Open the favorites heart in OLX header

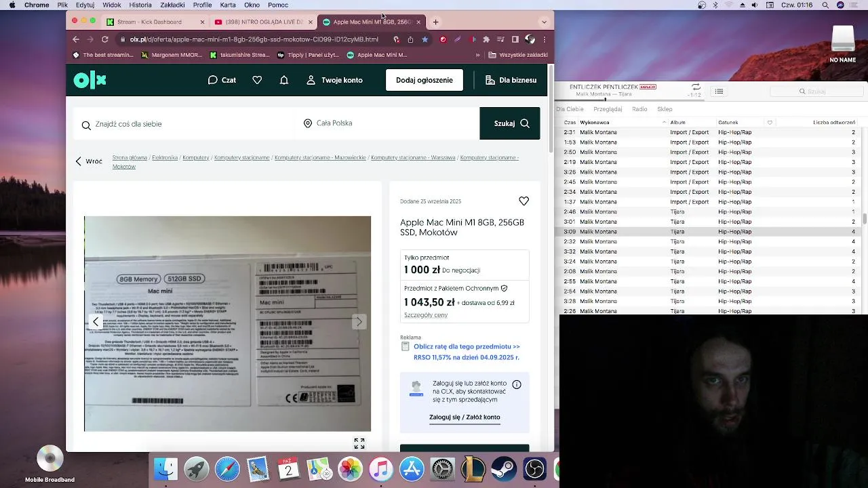[257, 80]
